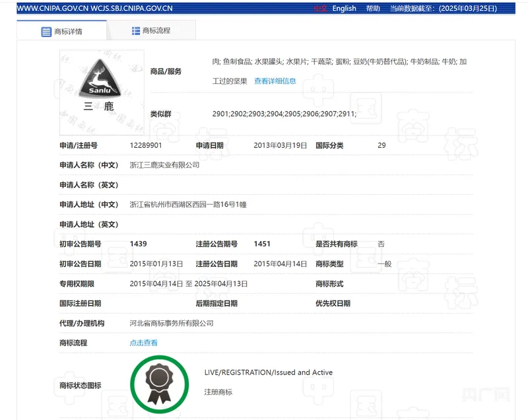Select registration date 2015年04月14日
Viewport: 528px width, 420px height.
(x=280, y=263)
